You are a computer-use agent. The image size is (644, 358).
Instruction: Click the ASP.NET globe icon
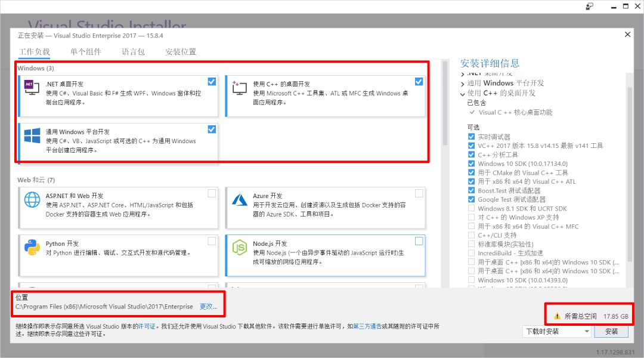[32, 200]
